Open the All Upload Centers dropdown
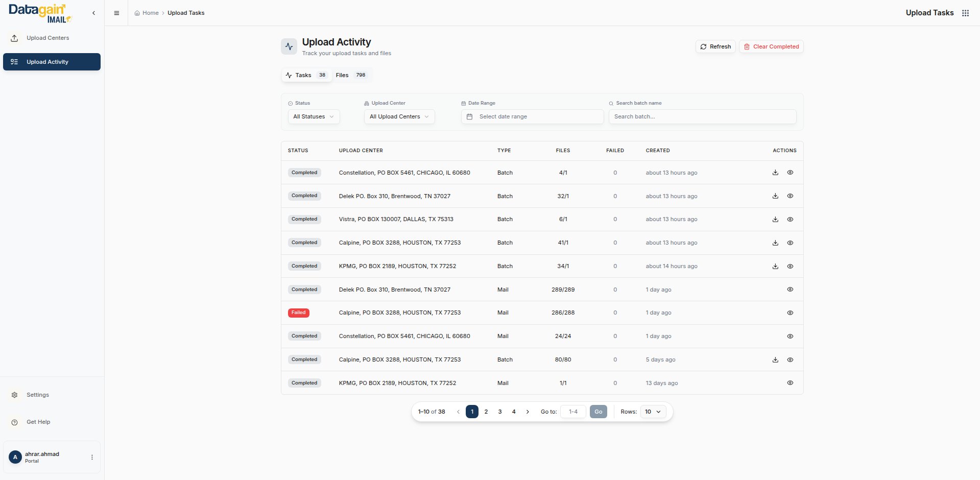The height and width of the screenshot is (480, 980). (399, 117)
